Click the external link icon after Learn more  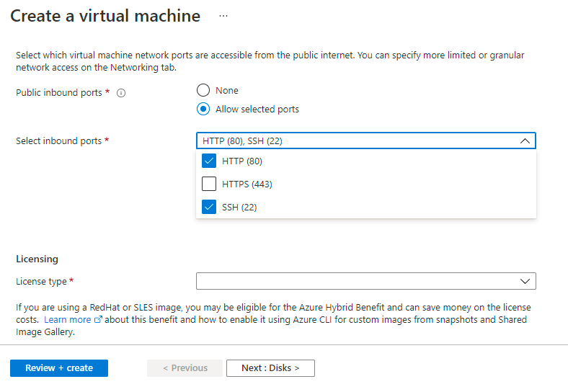coord(97,319)
